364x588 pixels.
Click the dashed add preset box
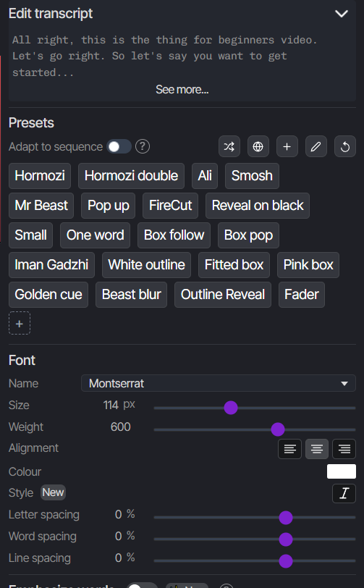tap(20, 323)
